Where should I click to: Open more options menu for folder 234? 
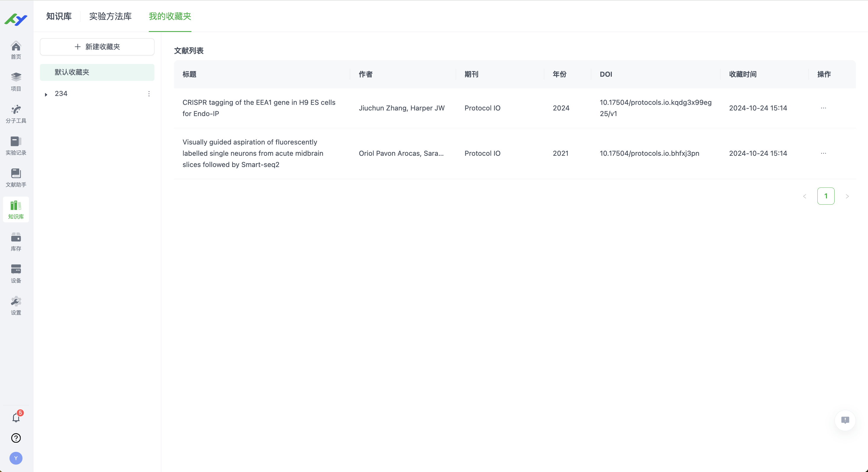pyautogui.click(x=149, y=94)
